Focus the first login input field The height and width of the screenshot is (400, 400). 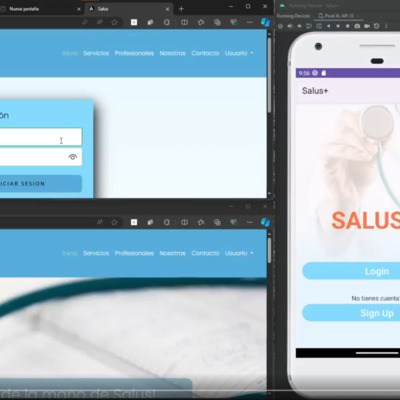click(x=41, y=137)
